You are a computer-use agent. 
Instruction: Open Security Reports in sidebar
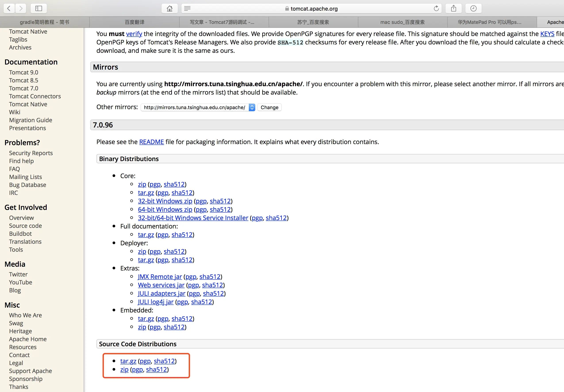[x=31, y=153]
